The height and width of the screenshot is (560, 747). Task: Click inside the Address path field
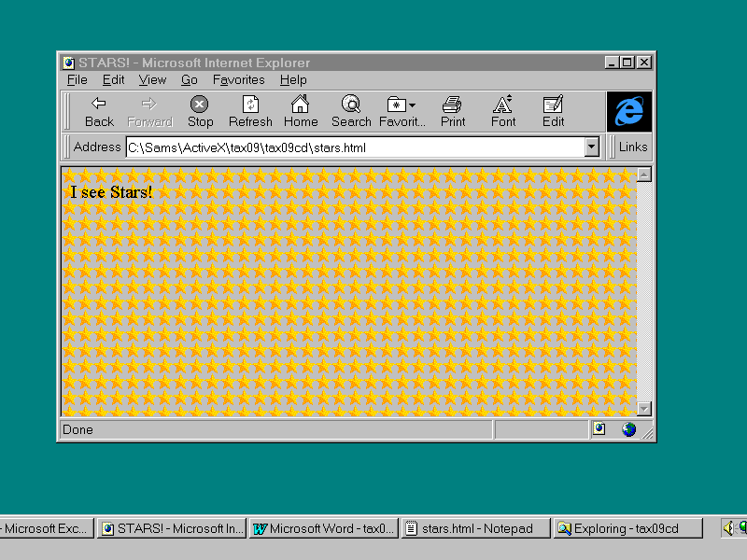point(355,147)
